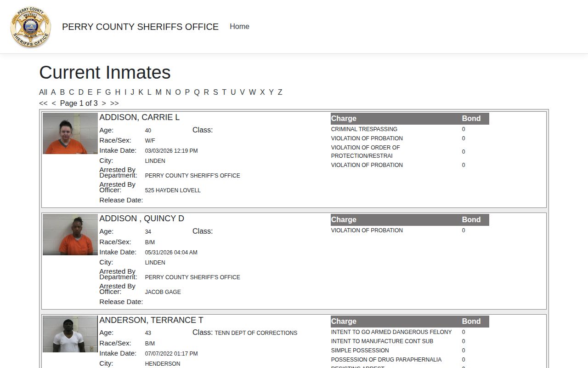Filter inmates by letter P

coord(187,92)
